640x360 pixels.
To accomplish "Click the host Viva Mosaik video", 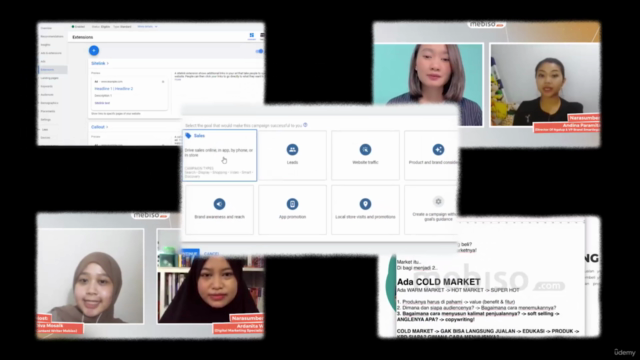I will (x=91, y=276).
